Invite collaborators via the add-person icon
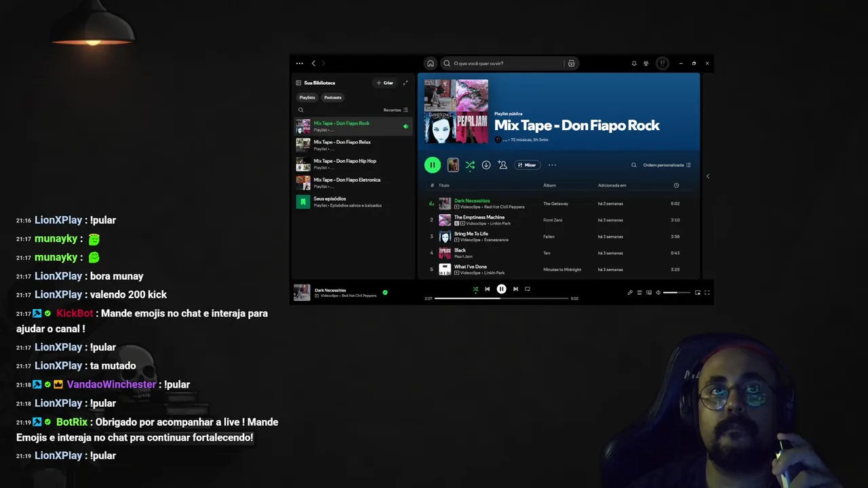 pos(502,165)
